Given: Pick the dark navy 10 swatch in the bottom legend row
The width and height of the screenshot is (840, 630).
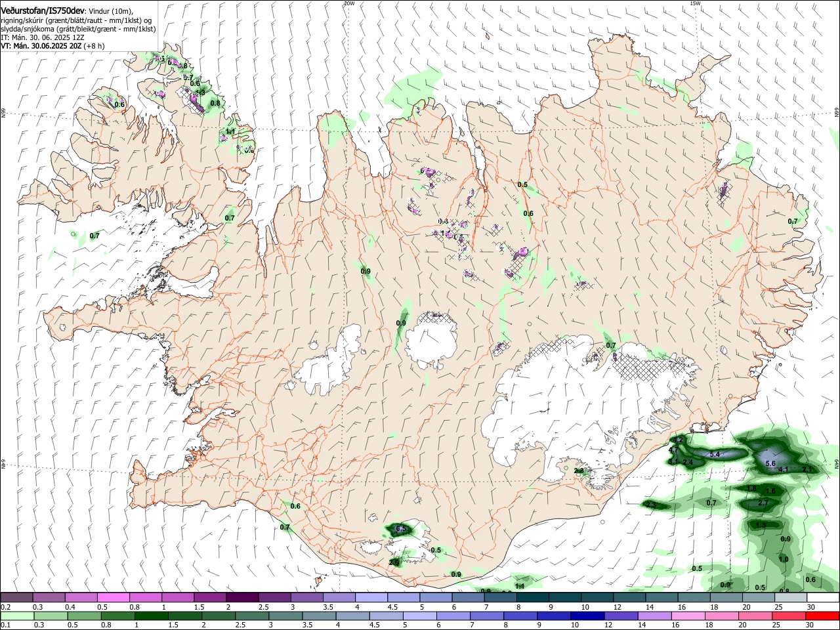Looking at the screenshot, I should tap(587, 616).
